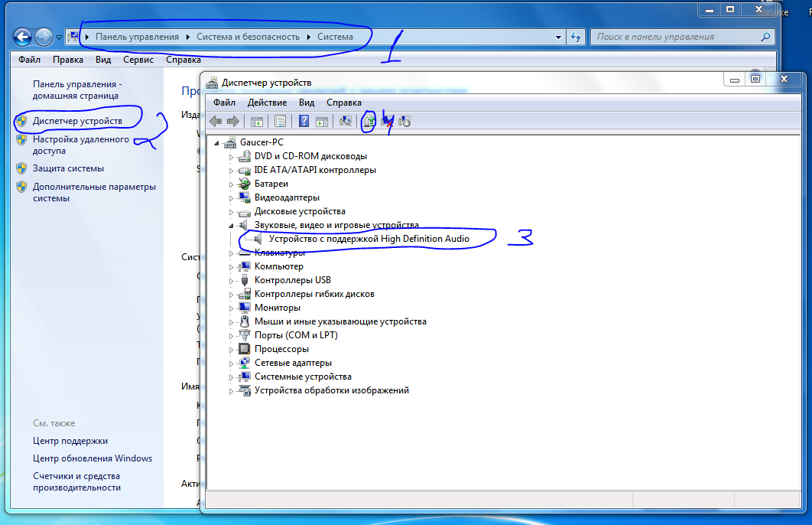Click the Uninstall device red X icon
Screen dimensions: 812x525
[388, 121]
